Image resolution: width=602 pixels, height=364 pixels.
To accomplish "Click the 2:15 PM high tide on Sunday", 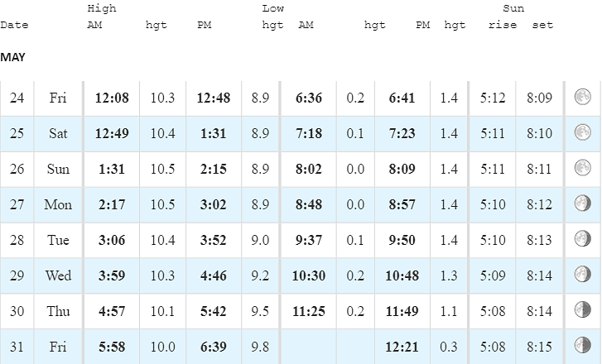I will pyautogui.click(x=213, y=169).
